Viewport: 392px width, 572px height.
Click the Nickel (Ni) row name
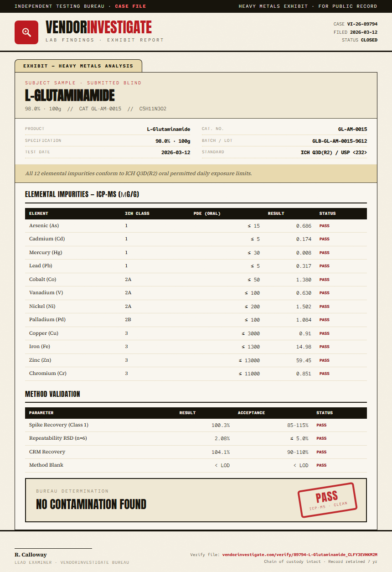point(42,307)
